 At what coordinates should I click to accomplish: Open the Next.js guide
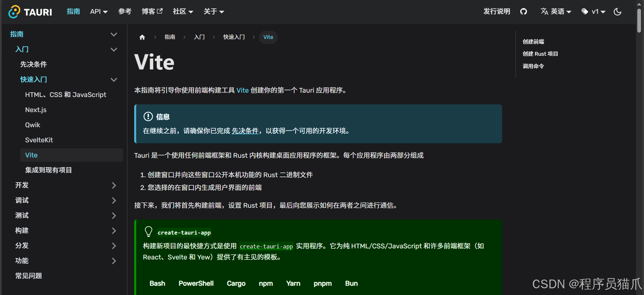click(x=36, y=110)
